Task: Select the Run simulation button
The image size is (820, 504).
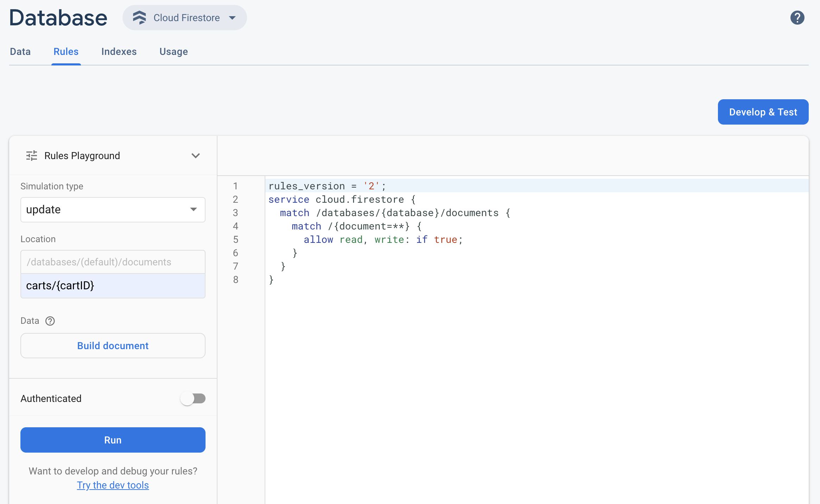Action: click(x=113, y=440)
